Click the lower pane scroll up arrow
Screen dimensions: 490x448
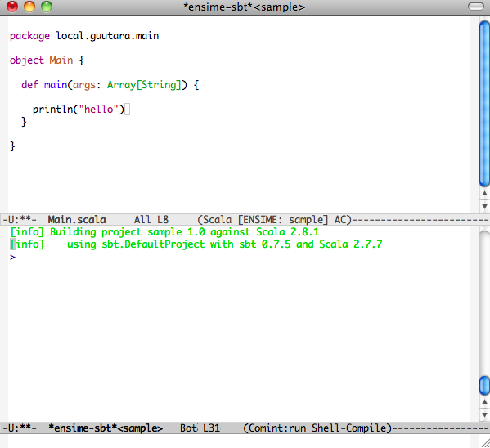(484, 401)
